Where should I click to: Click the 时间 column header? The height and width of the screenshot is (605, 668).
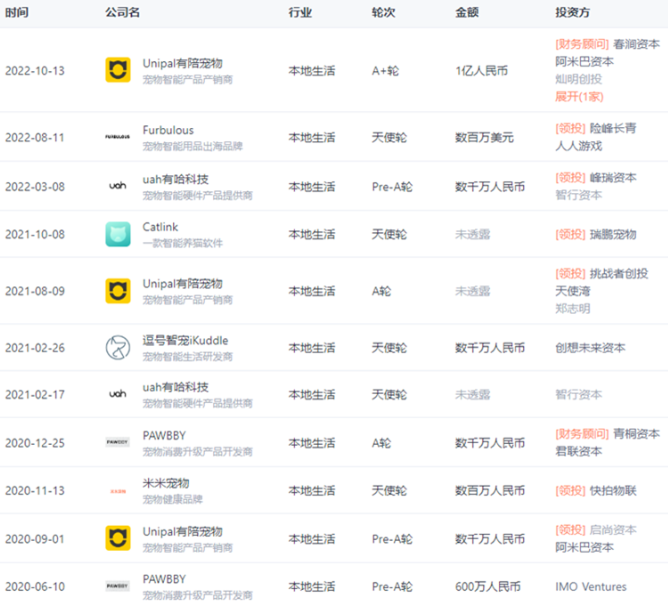pyautogui.click(x=17, y=12)
